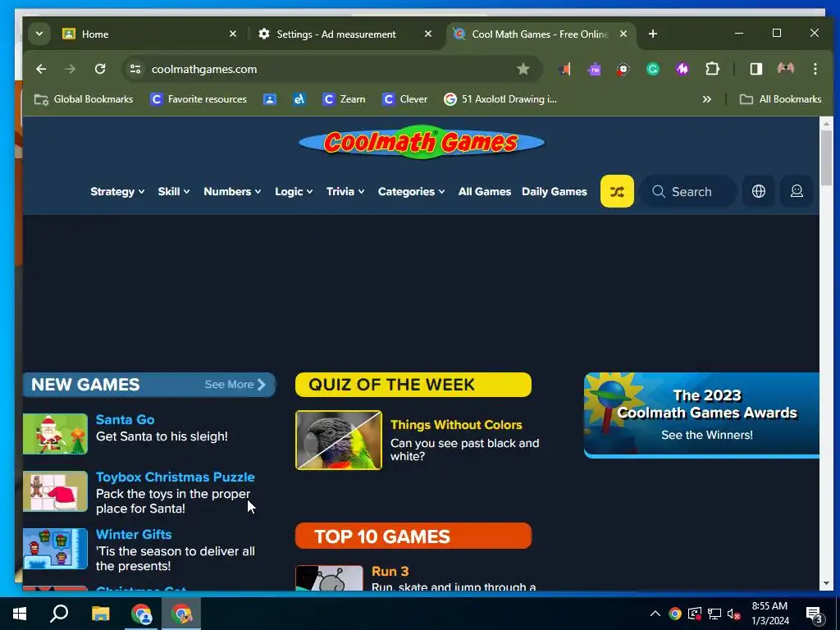This screenshot has height=630, width=840.
Task: Click the red circular extension icon
Action: (623, 69)
